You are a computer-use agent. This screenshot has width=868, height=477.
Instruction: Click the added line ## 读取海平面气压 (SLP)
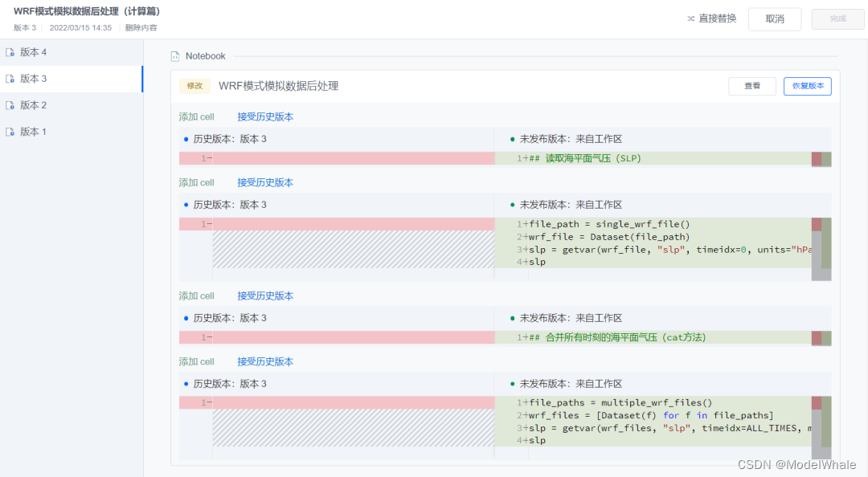tap(584, 158)
